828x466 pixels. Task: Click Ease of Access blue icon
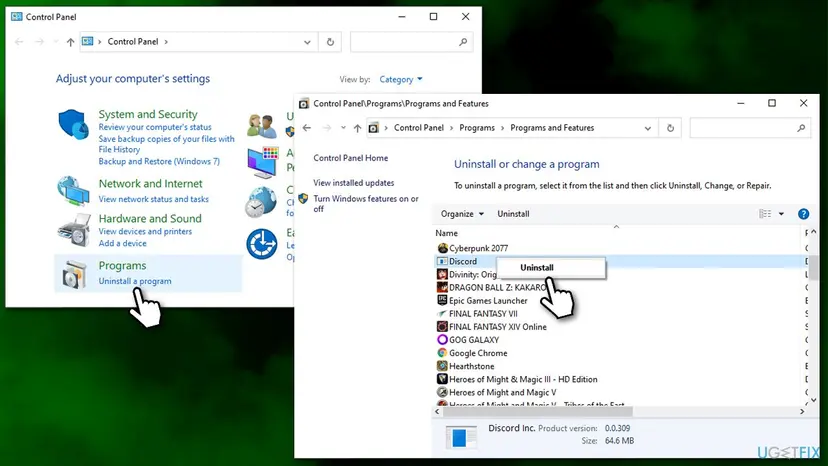[261, 244]
